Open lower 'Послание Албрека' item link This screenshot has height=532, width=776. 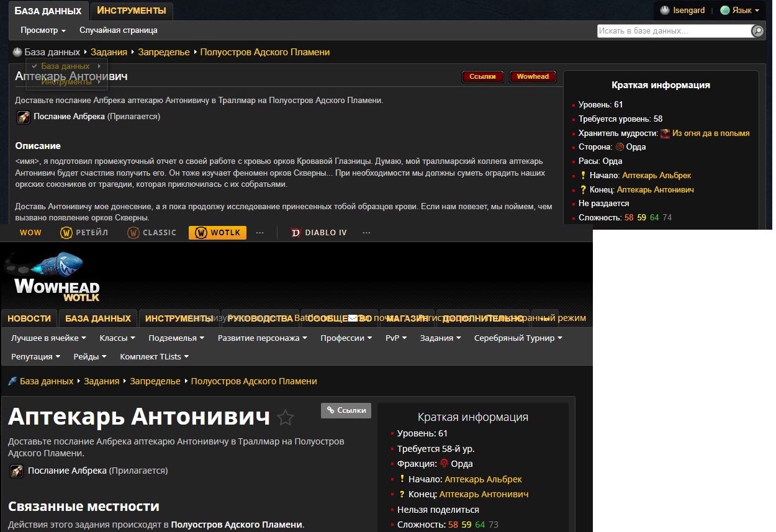pyautogui.click(x=67, y=471)
